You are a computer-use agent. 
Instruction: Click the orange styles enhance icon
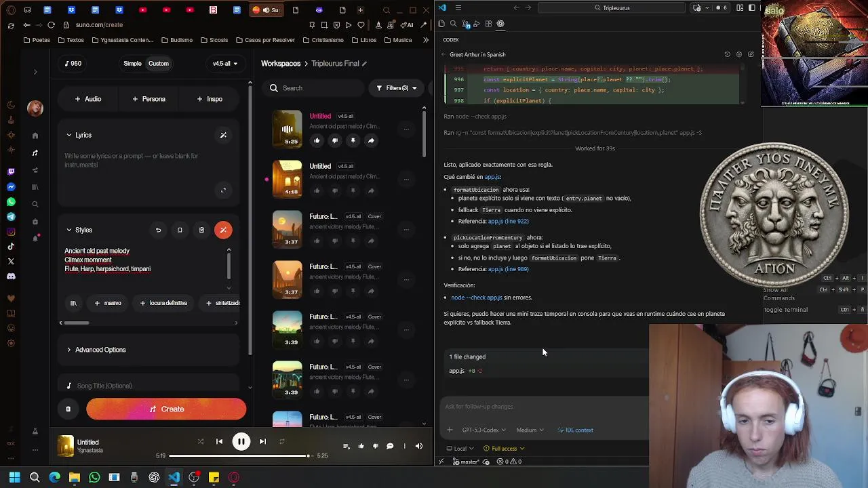pyautogui.click(x=223, y=230)
